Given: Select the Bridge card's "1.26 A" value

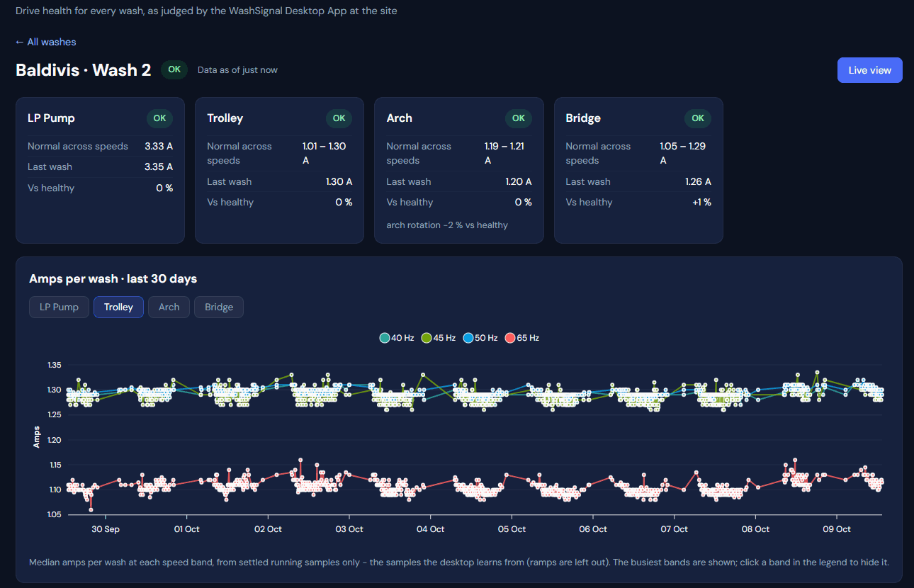Looking at the screenshot, I should [698, 181].
